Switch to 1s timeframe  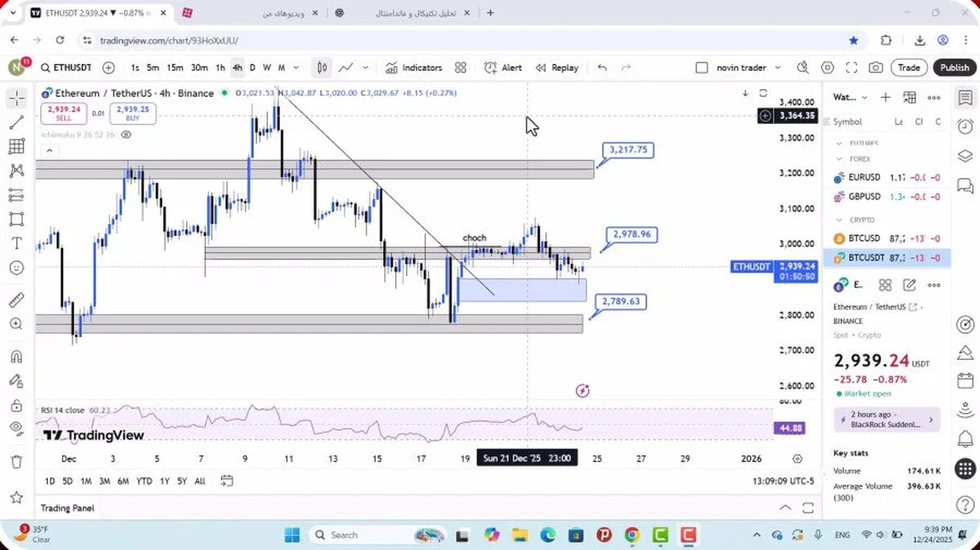click(x=135, y=68)
